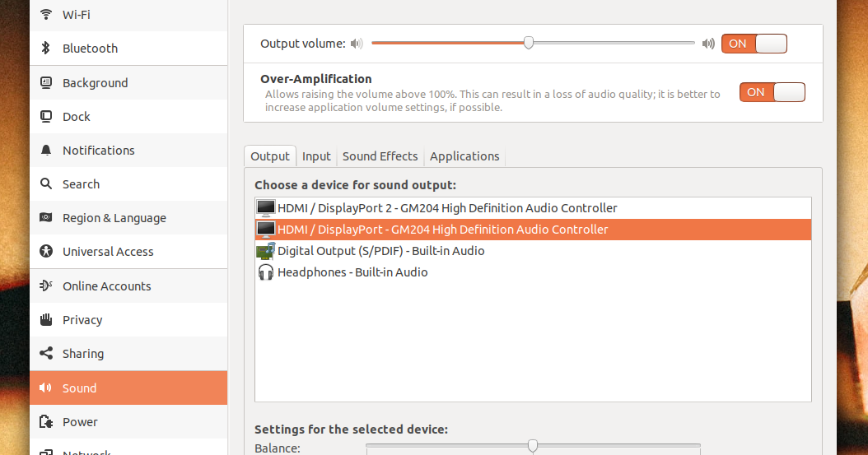
Task: Open Region & Language settings
Action: (x=114, y=218)
